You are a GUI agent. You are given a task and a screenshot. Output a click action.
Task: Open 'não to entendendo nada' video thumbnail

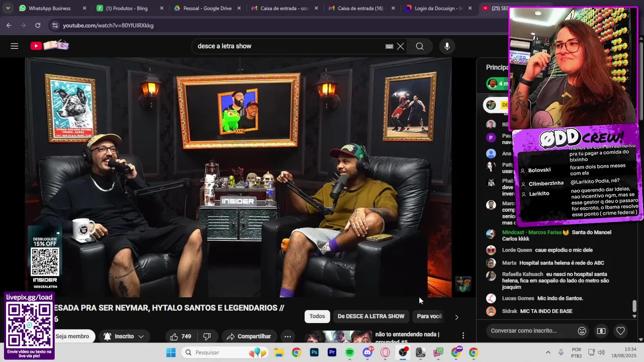click(338, 337)
